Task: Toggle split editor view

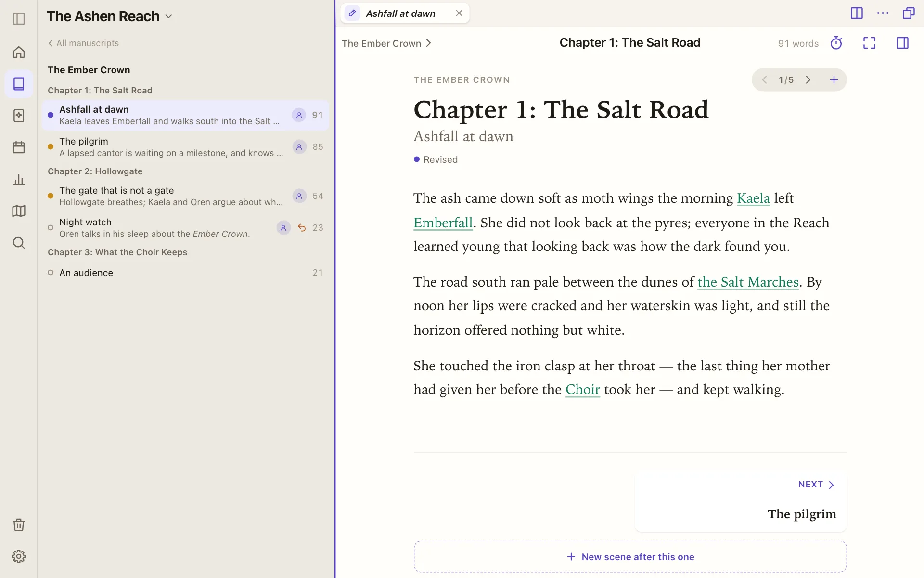Action: pyautogui.click(x=857, y=13)
